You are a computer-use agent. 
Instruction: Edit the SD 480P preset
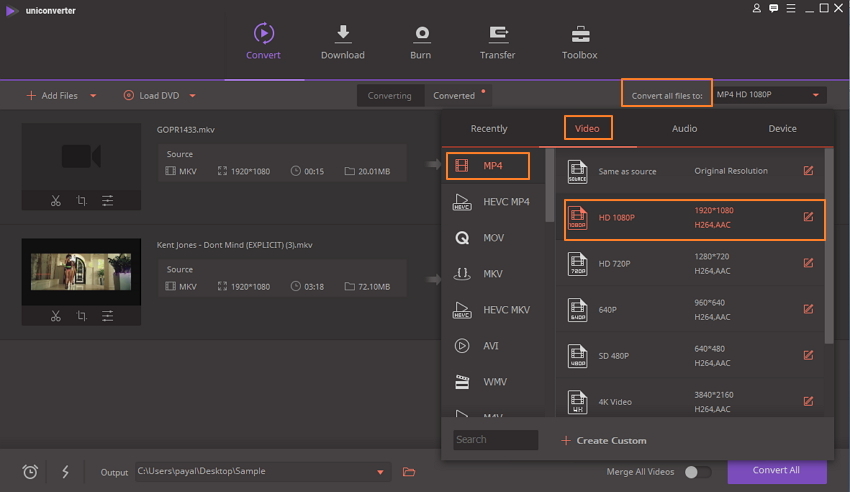pos(808,355)
